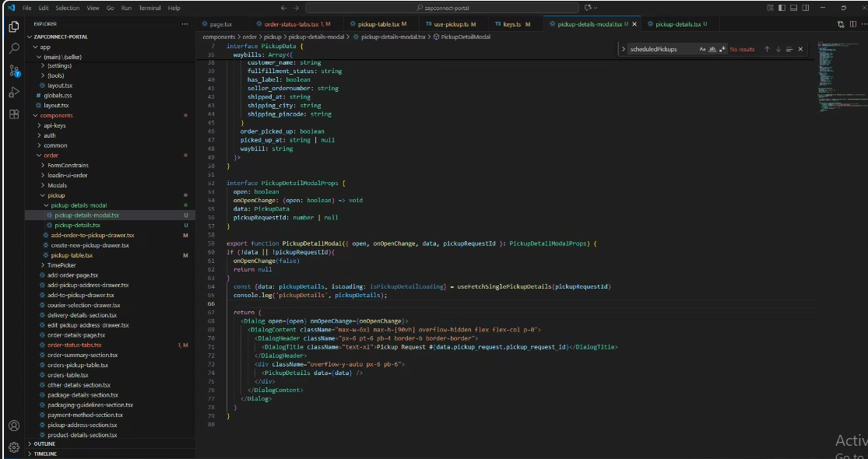Close the find widget
This screenshot has height=459, width=868.
click(x=801, y=49)
